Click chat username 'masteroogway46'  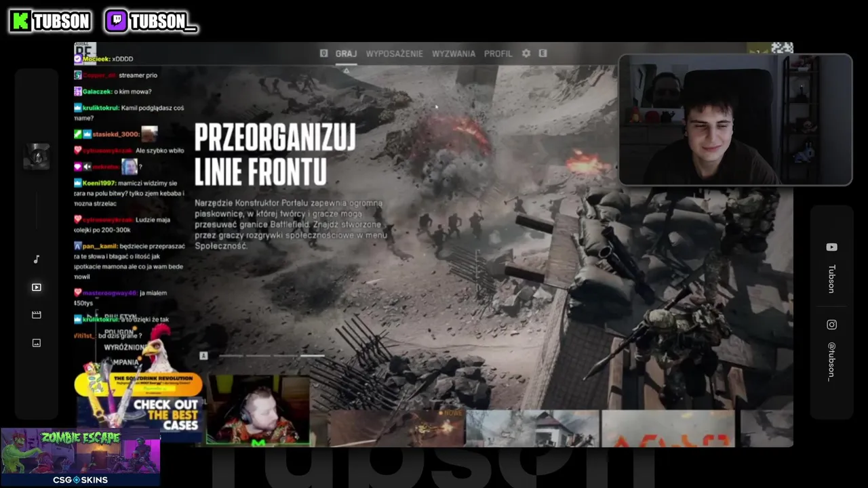tap(111, 293)
